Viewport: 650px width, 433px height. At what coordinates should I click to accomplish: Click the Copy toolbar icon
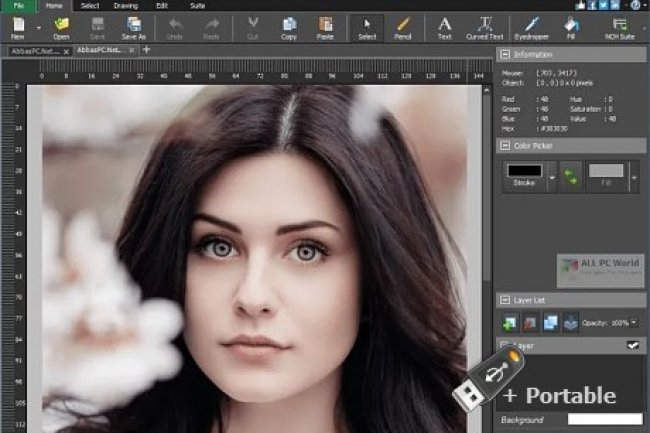[x=288, y=27]
